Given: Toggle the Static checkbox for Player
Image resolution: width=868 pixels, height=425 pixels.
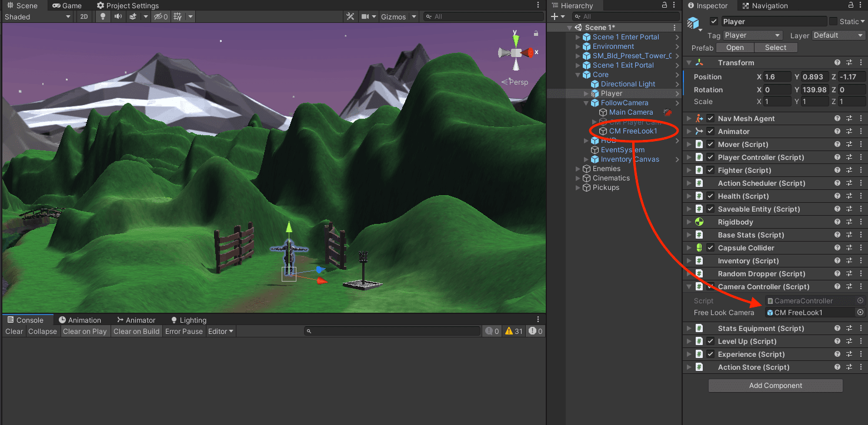Looking at the screenshot, I should coord(833,22).
